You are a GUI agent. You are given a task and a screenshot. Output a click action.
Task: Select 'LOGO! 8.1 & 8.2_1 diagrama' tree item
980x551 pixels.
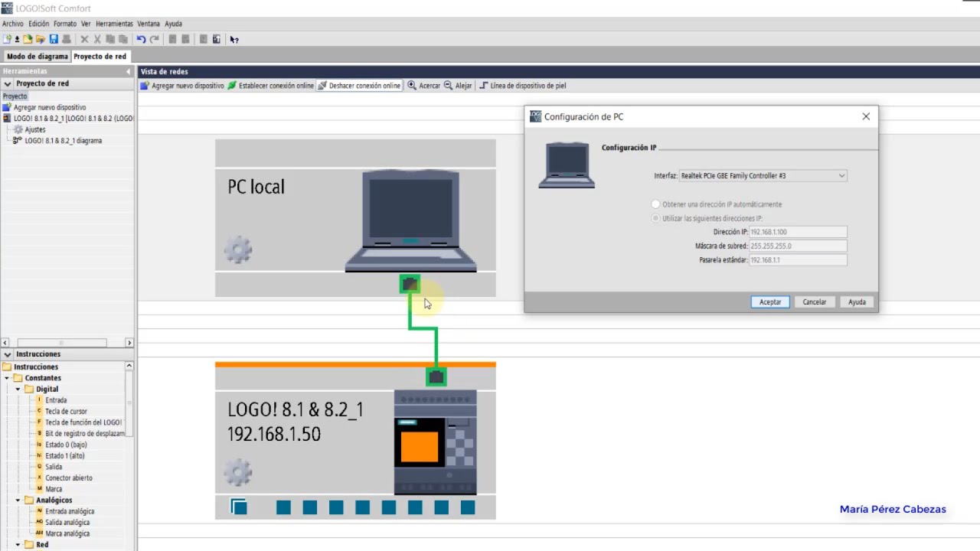click(x=63, y=141)
